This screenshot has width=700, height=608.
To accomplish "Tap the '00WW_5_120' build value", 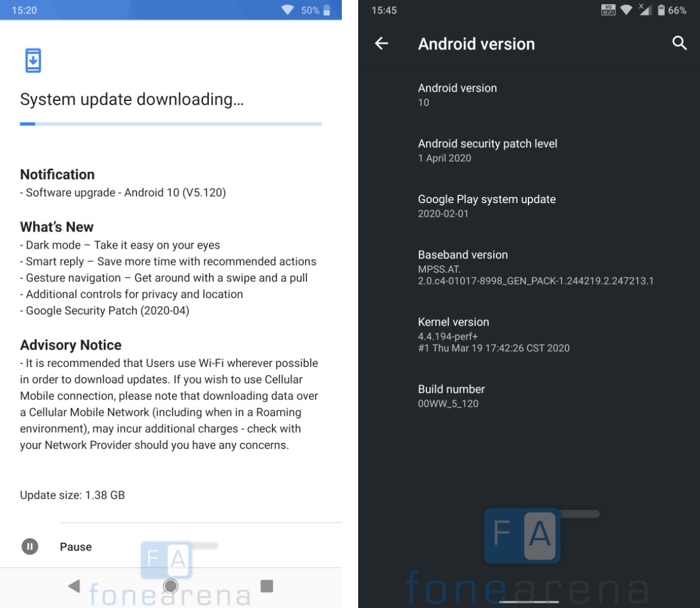I will [x=448, y=404].
